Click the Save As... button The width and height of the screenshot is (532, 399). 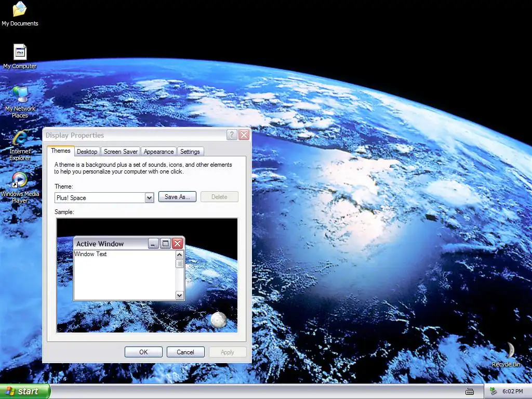click(177, 197)
